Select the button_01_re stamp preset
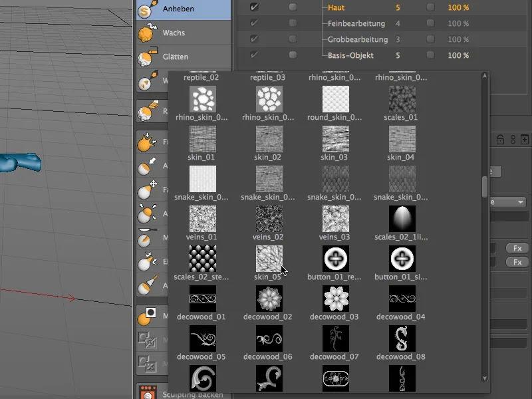 click(336, 259)
